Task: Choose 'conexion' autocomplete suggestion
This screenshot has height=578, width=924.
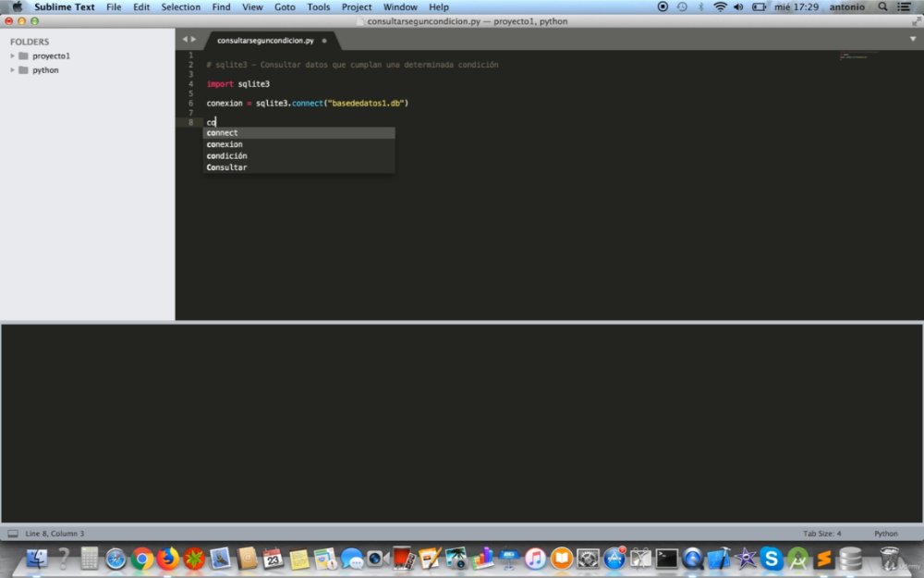Action: pos(298,144)
